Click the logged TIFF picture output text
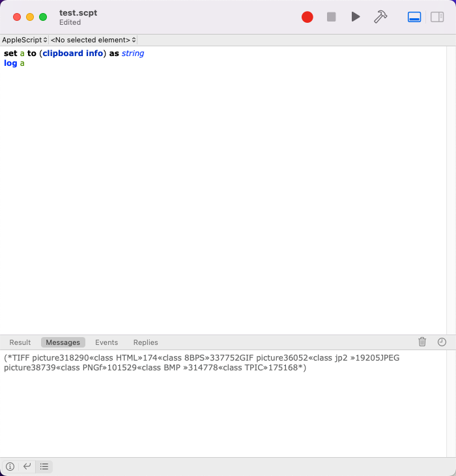Viewport: 456px width, 476px height. point(201,363)
